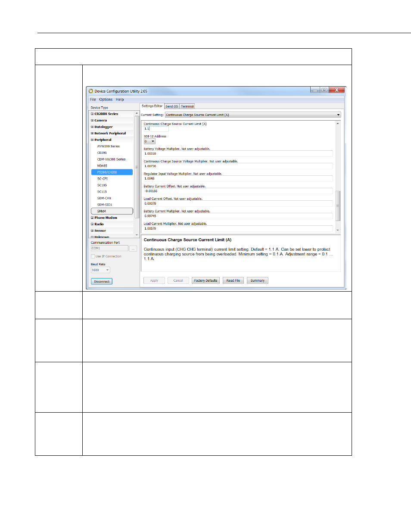This screenshot has width=411, height=532.
Task: Click the Factory Defaults button
Action: 205,280
